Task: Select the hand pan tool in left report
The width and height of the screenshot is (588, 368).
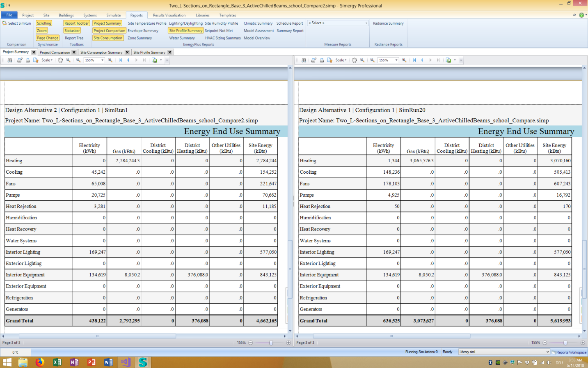Action: click(60, 60)
